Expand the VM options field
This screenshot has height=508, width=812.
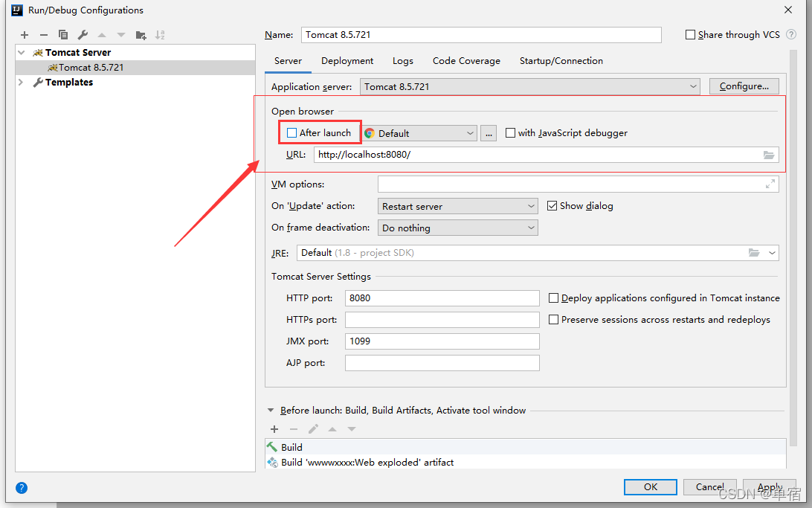coord(770,184)
